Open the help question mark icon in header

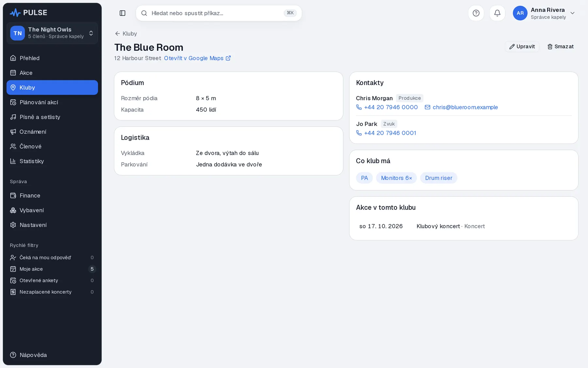pyautogui.click(x=476, y=13)
